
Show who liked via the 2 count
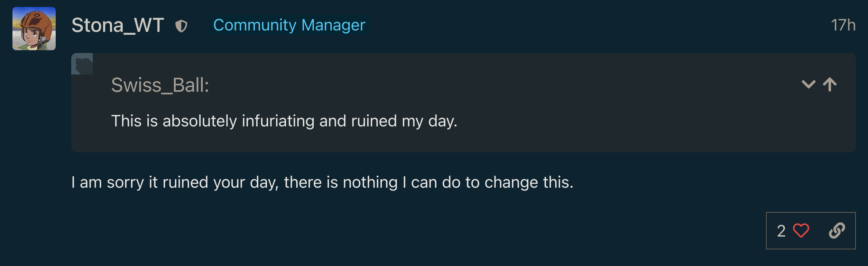781,231
